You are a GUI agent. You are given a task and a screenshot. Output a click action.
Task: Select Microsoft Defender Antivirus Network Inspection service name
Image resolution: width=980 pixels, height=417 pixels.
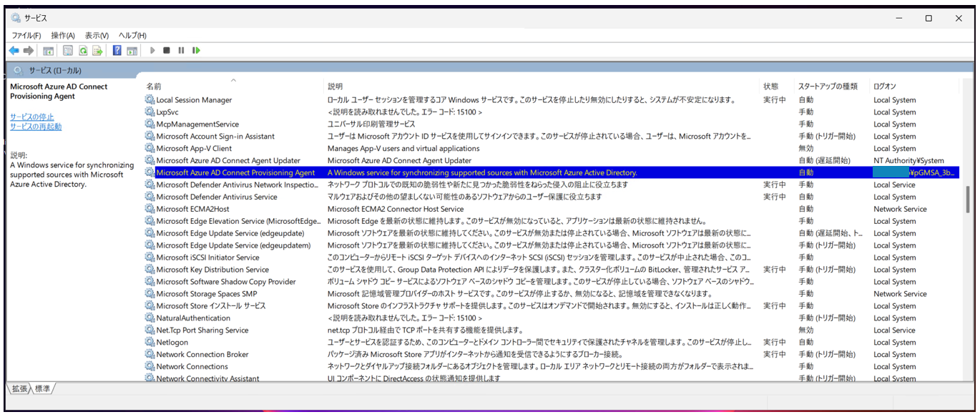[237, 185]
